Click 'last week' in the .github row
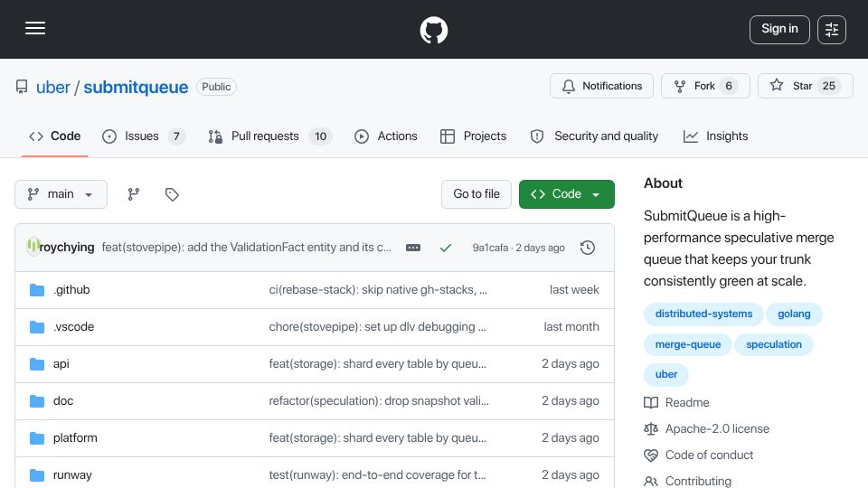The height and width of the screenshot is (488, 868). pyautogui.click(x=574, y=290)
